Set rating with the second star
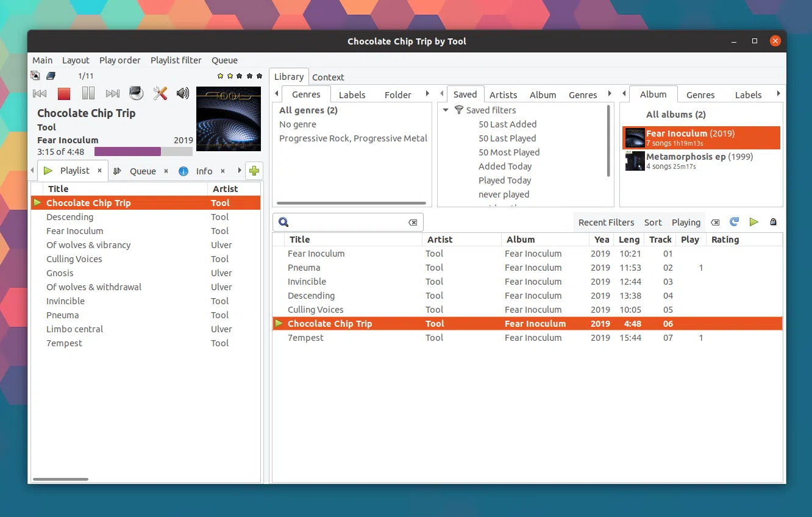The width and height of the screenshot is (812, 517). (230, 76)
